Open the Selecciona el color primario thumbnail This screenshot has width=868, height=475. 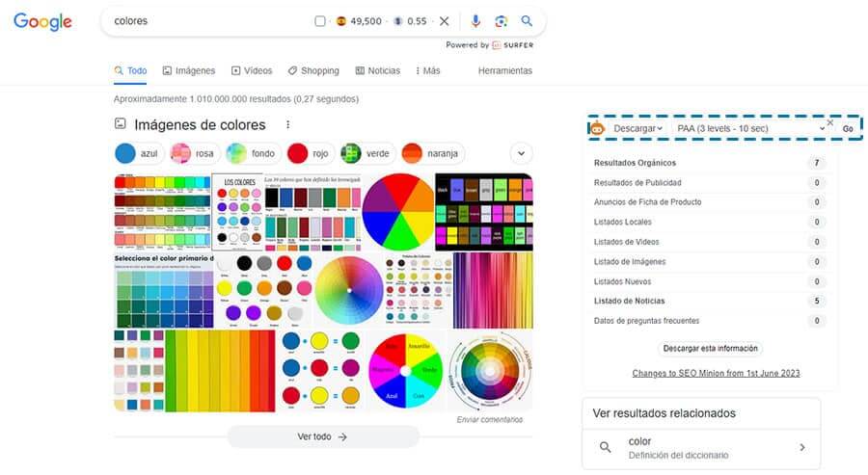[x=163, y=290]
